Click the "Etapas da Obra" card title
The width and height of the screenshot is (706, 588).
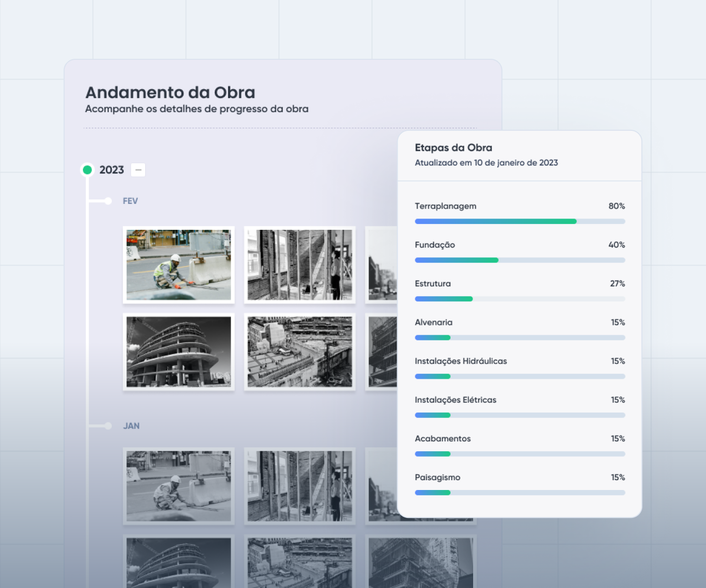[x=454, y=147]
